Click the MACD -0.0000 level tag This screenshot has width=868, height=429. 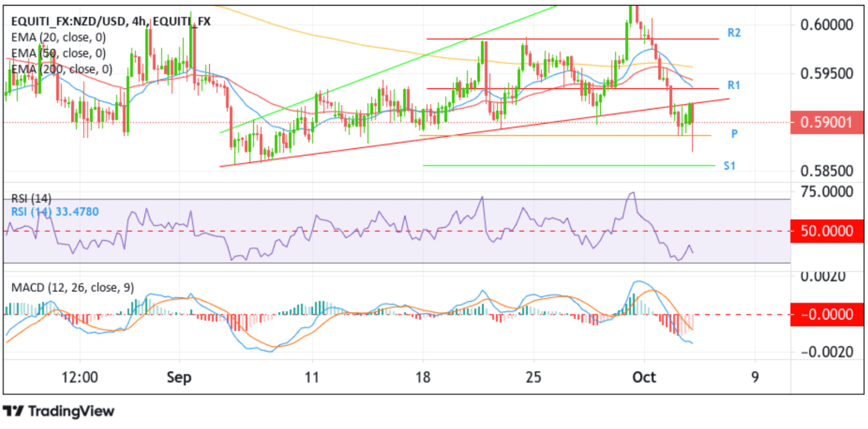[x=826, y=314]
